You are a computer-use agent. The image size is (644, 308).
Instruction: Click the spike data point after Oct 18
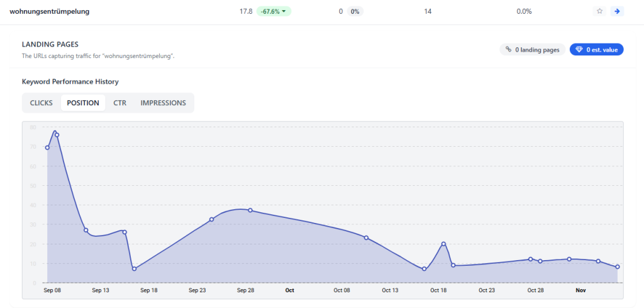pyautogui.click(x=443, y=244)
